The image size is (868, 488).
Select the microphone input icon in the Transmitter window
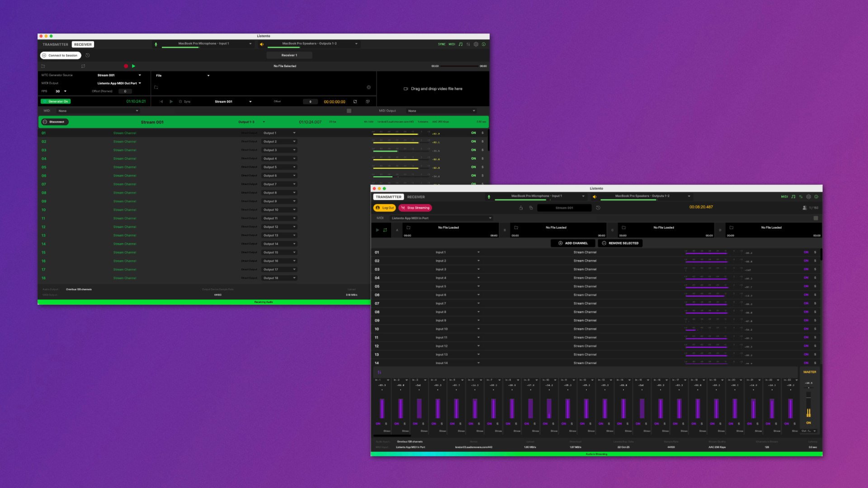[x=489, y=197]
